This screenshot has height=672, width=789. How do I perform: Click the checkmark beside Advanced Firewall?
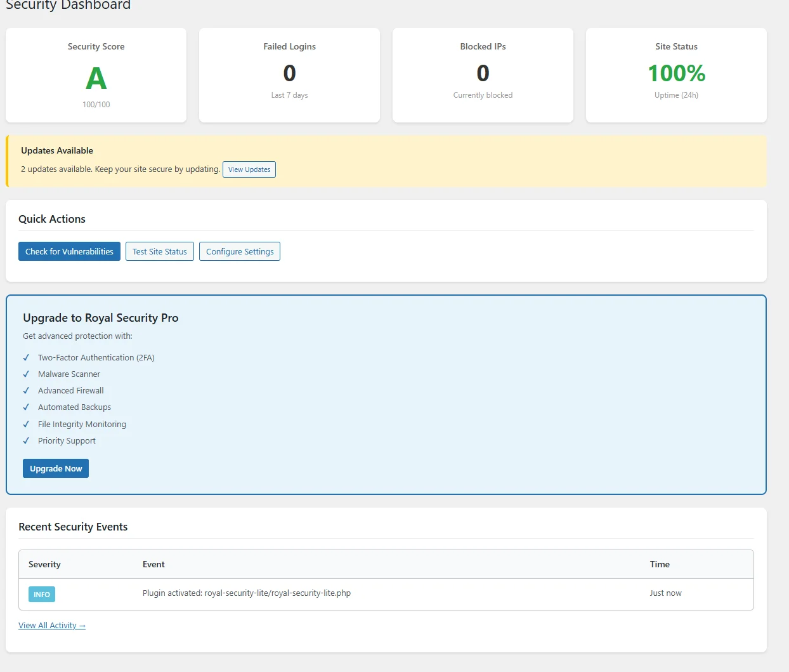coord(26,390)
